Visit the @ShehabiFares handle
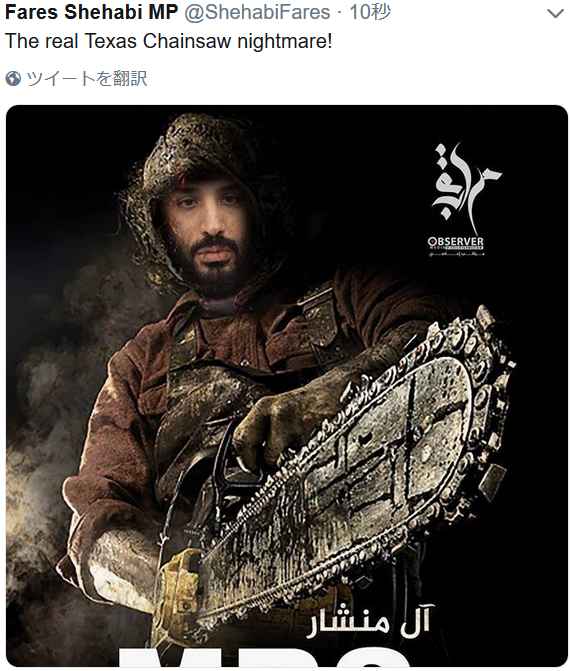This screenshot has width=570, height=671. click(257, 12)
